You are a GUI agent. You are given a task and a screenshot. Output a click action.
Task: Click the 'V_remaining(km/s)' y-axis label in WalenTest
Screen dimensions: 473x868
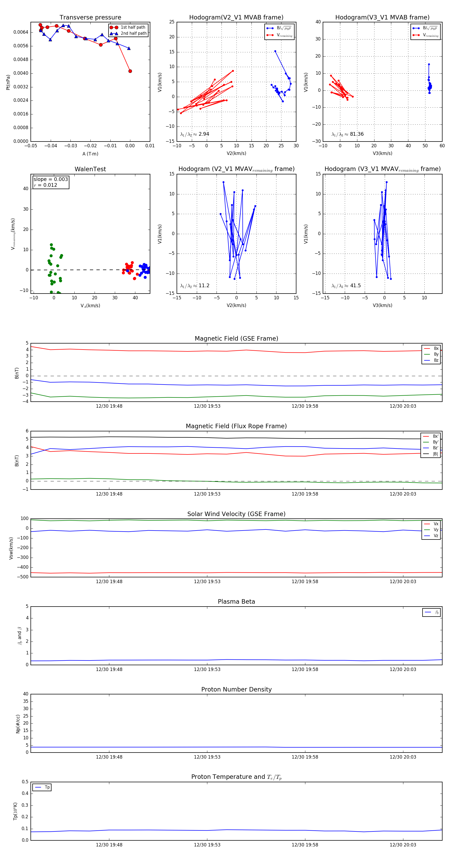[x=13, y=234]
